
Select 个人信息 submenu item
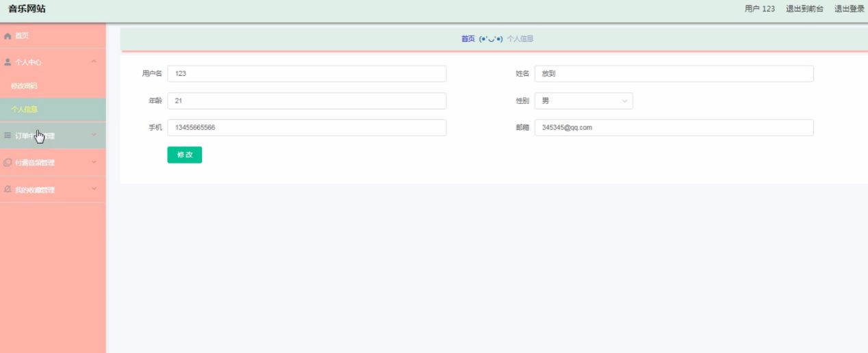(53, 109)
